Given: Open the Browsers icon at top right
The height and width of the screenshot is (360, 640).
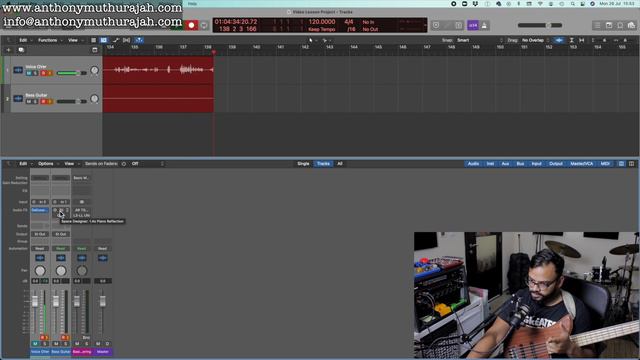Looking at the screenshot, I should coord(631,25).
